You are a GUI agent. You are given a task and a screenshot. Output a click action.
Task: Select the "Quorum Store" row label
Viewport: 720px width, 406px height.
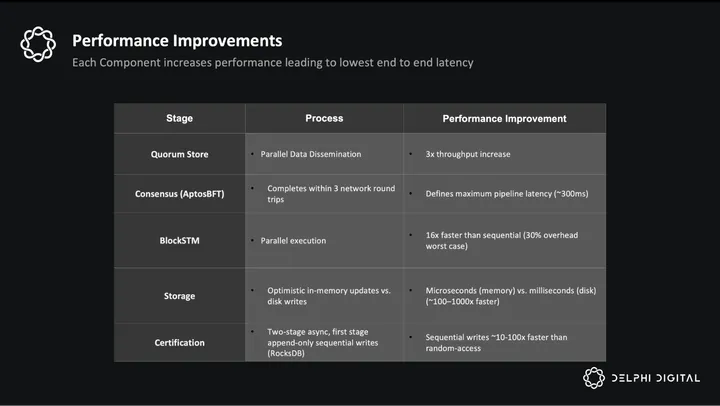tap(179, 154)
